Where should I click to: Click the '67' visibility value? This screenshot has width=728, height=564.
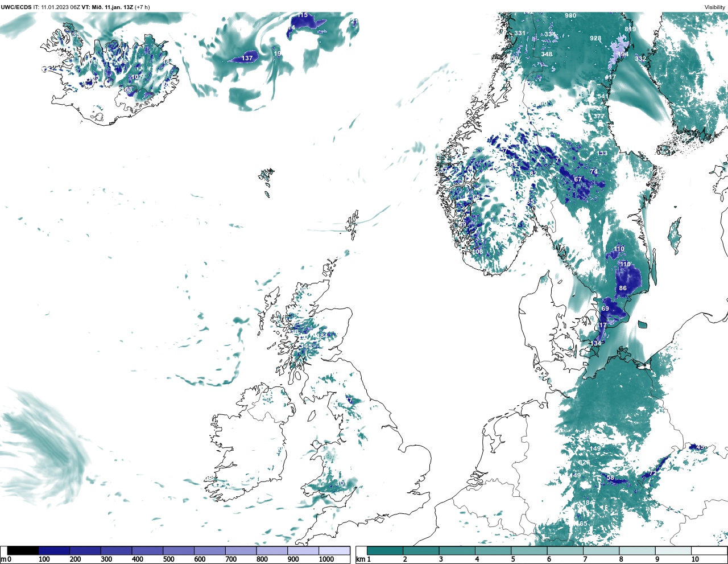[x=578, y=179]
